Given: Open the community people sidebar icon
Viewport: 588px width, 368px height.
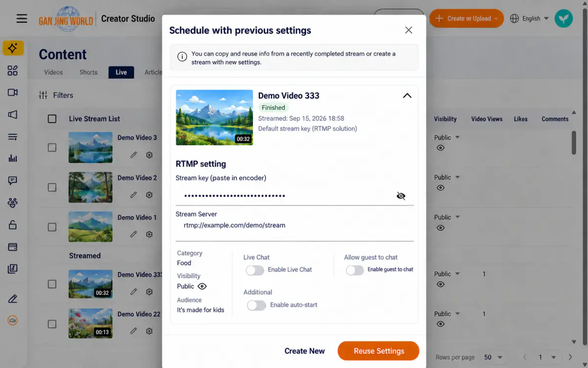Looking at the screenshot, I should 13,202.
